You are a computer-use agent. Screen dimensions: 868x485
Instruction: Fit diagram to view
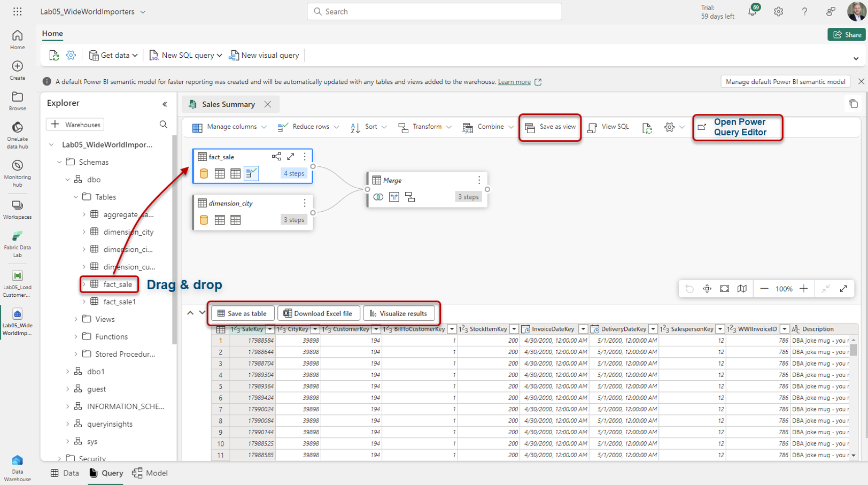[724, 289]
